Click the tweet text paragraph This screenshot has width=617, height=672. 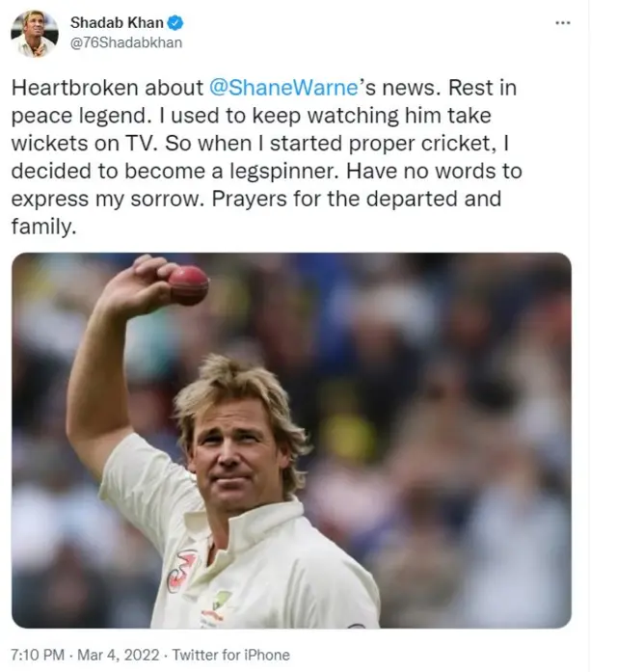pos(266,157)
